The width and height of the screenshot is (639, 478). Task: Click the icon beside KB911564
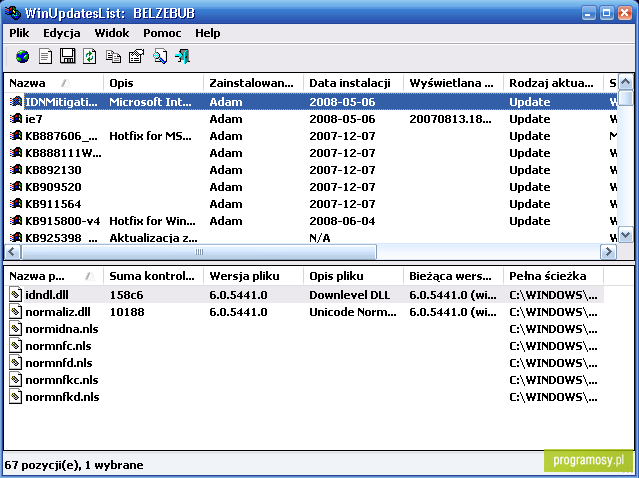(16, 203)
